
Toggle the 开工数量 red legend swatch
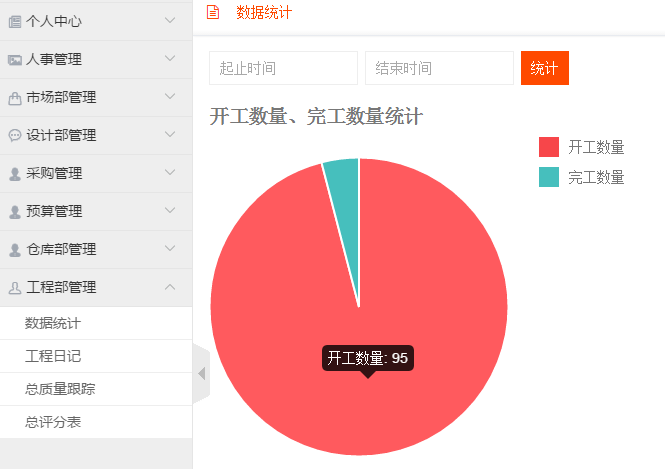(549, 147)
